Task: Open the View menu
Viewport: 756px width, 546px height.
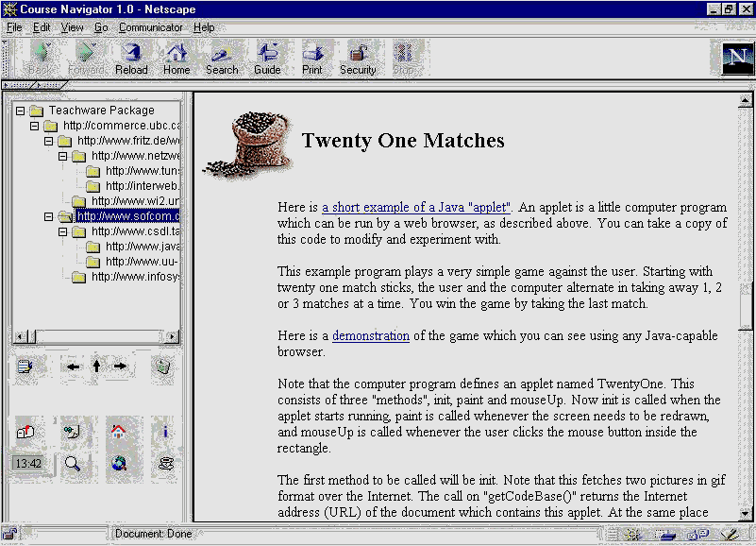Action: pos(72,27)
